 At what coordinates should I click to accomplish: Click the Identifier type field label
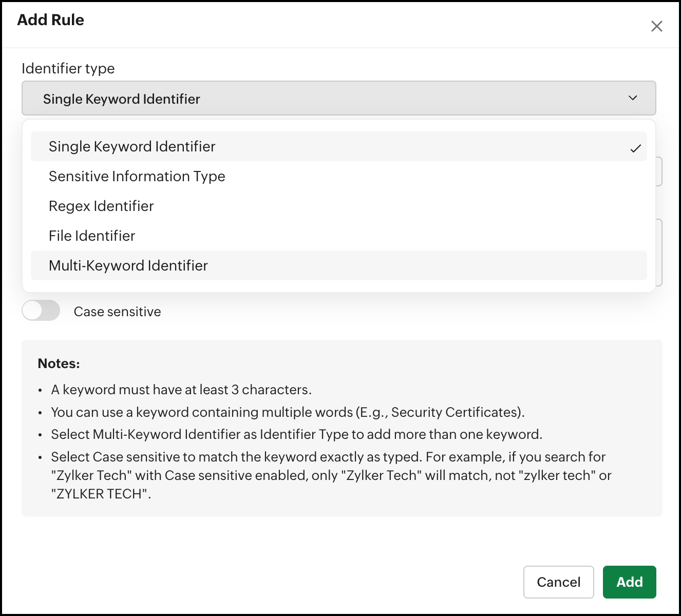(68, 69)
